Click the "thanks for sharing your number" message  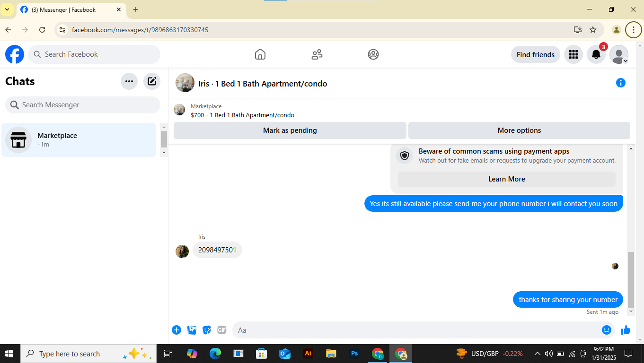568,300
